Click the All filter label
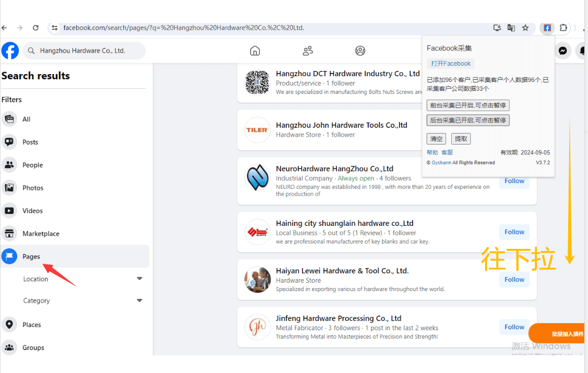Screen dimensions: 588x373 pos(26,119)
